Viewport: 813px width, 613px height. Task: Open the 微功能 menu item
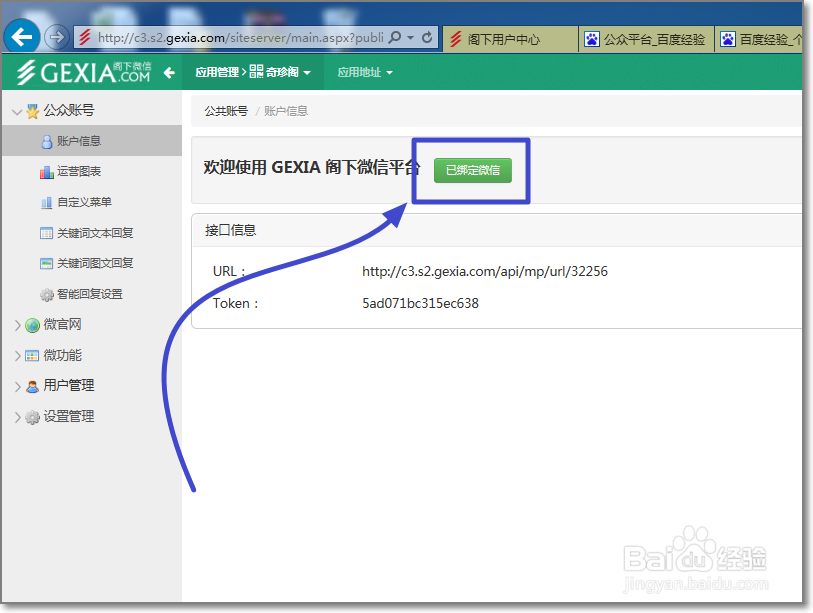tap(62, 355)
